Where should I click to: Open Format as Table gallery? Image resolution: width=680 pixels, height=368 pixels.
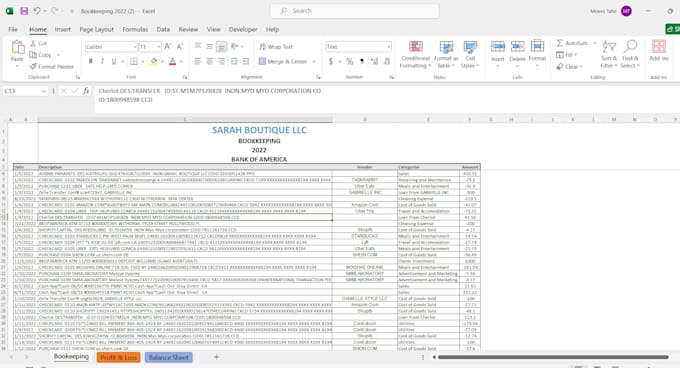click(446, 54)
